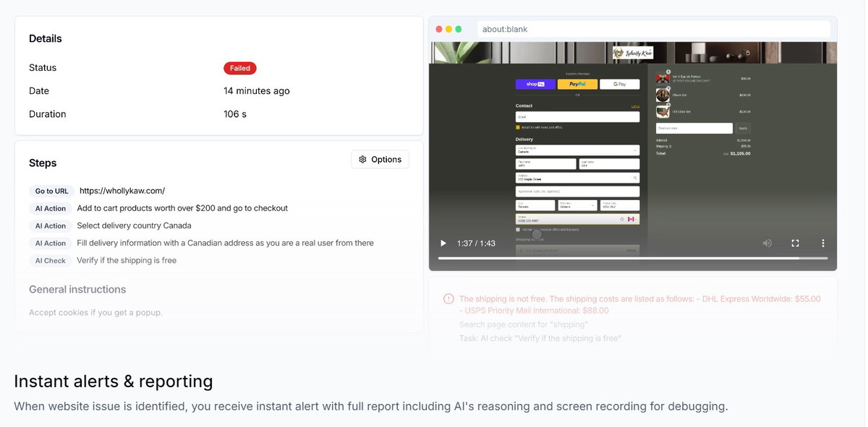This screenshot has width=868, height=427.
Task: Click the red error alert icon
Action: pos(448,298)
